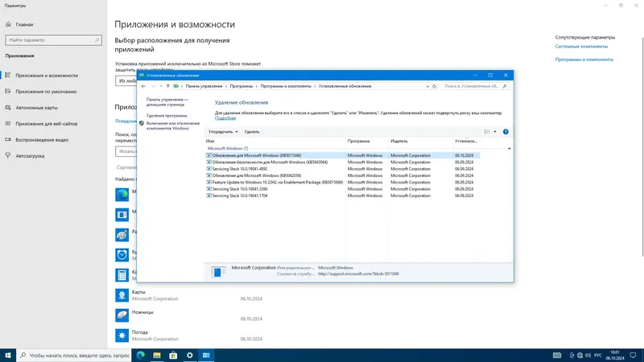Open Windows Start menu
Image resolution: width=644 pixels, height=362 pixels.
[8, 355]
